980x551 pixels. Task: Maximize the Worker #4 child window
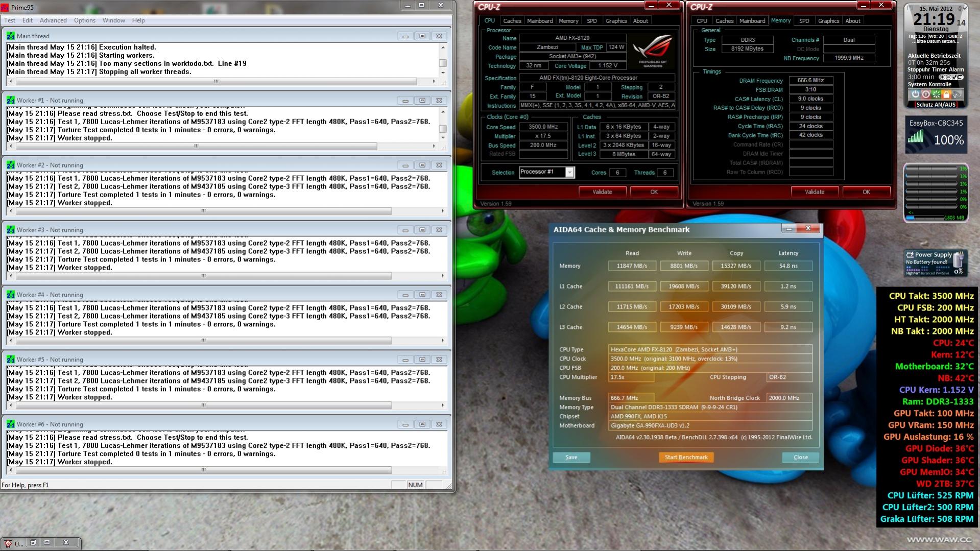[422, 295]
